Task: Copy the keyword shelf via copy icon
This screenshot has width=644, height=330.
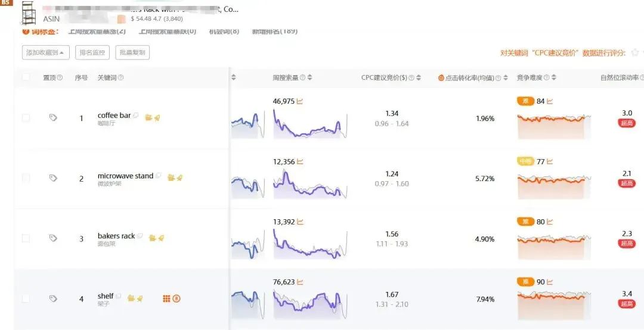Action: click(x=119, y=296)
